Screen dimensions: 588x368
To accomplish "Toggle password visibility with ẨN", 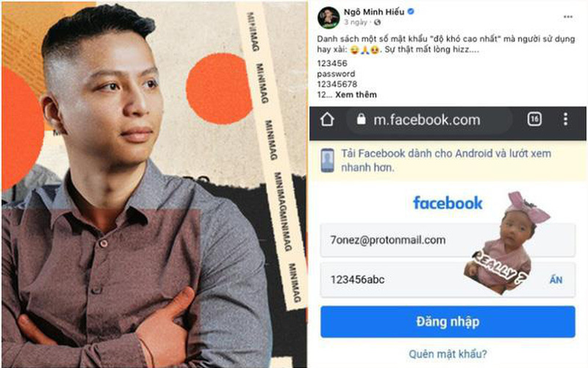I will click(556, 280).
